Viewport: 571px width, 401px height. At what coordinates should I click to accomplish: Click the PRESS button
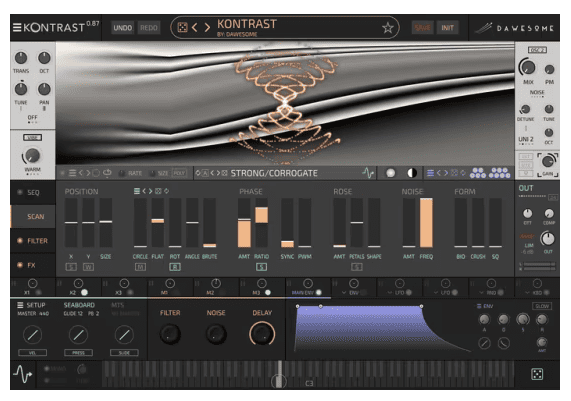pyautogui.click(x=78, y=353)
